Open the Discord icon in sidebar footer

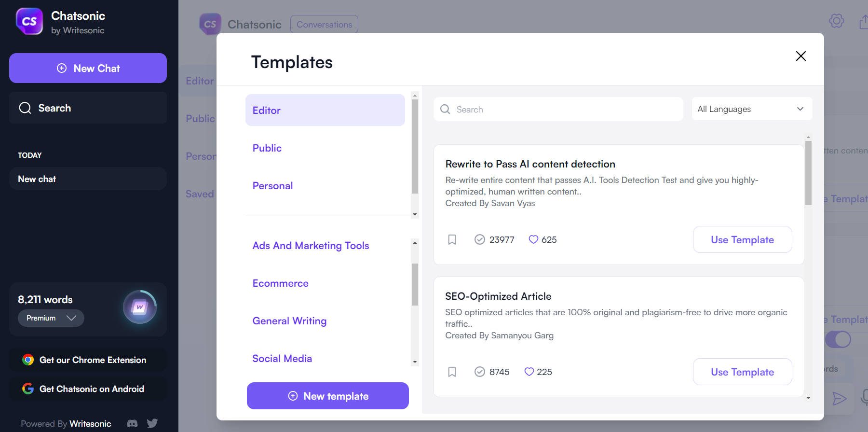coord(132,423)
